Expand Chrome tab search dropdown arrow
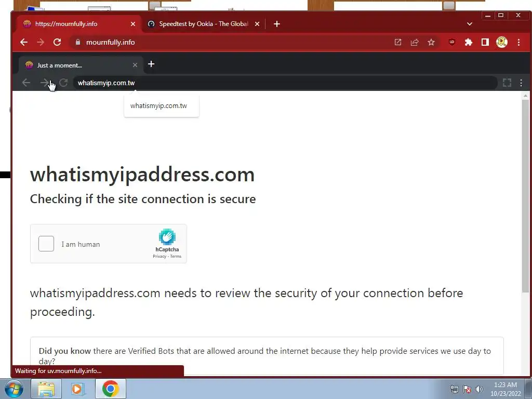The height and width of the screenshot is (399, 532). tap(470, 24)
